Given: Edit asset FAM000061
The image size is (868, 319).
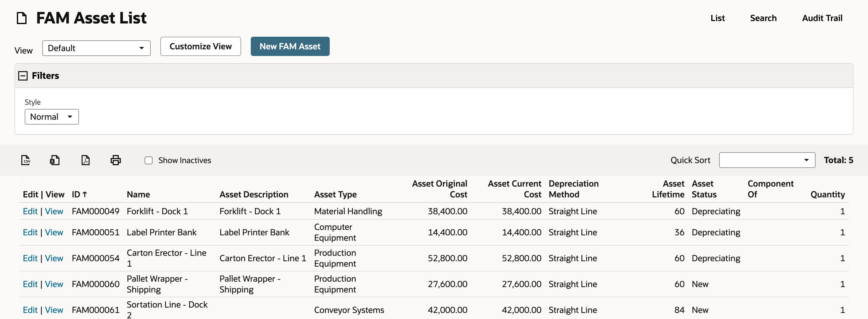Looking at the screenshot, I should 30,310.
